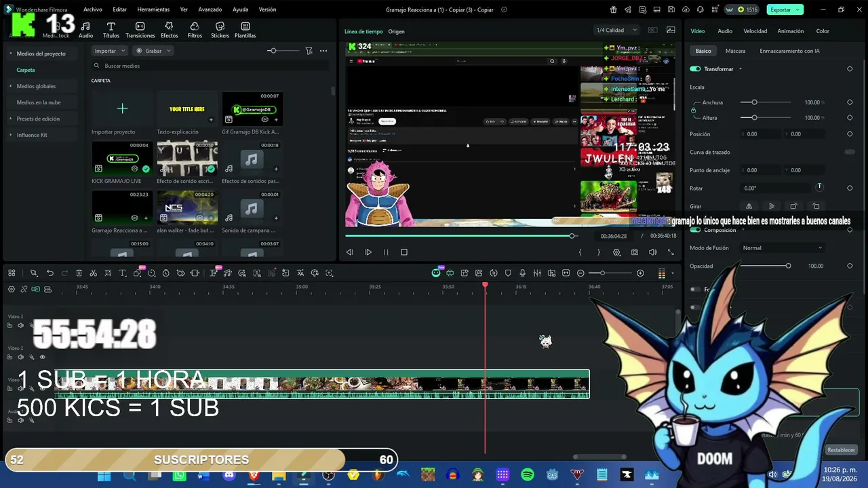Adjust the Opacidad slider handle
Image resolution: width=868 pixels, height=488 pixels.
coord(788,266)
